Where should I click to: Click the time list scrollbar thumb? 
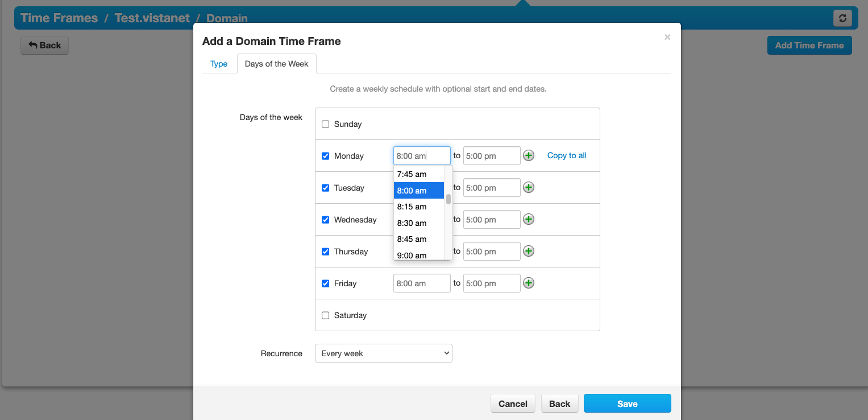point(448,199)
